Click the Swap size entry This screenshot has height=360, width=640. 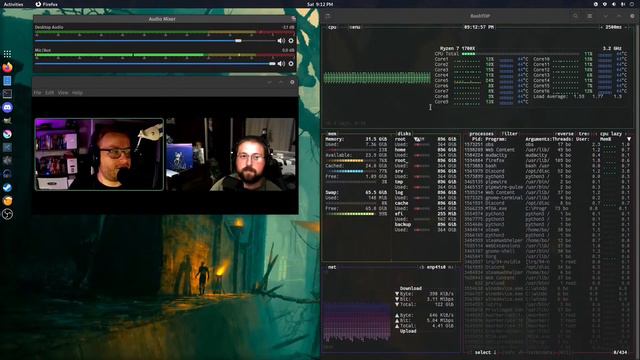(x=356, y=192)
